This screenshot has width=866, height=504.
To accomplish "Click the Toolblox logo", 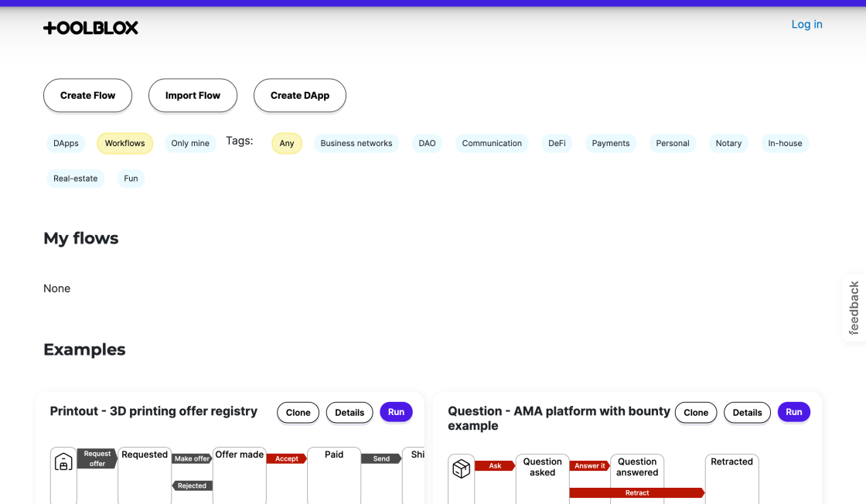I will coord(90,28).
